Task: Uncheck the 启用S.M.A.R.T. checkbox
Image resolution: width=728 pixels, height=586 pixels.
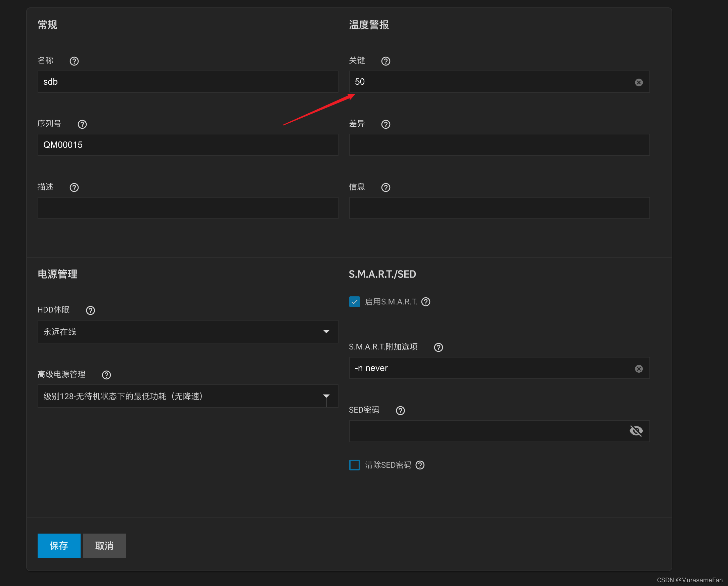Action: click(354, 302)
